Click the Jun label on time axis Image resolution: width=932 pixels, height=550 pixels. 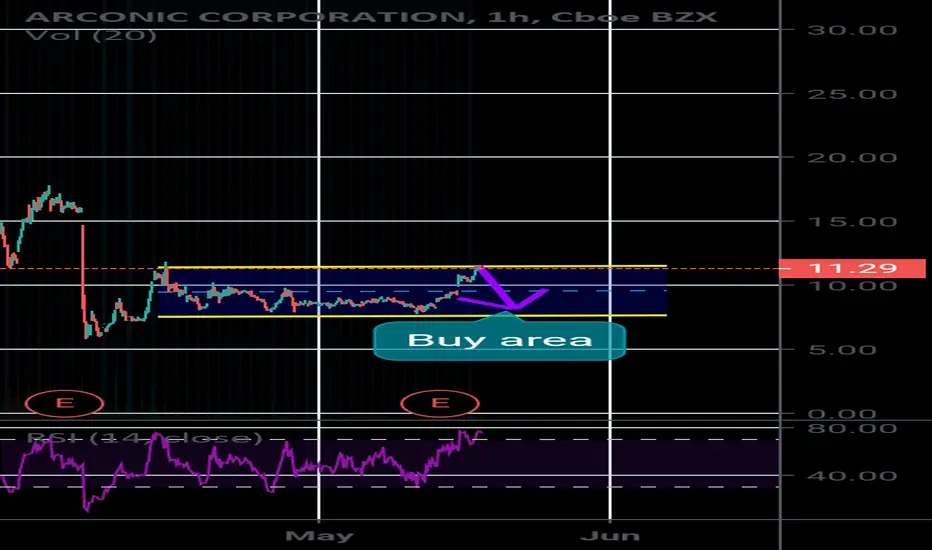(610, 536)
